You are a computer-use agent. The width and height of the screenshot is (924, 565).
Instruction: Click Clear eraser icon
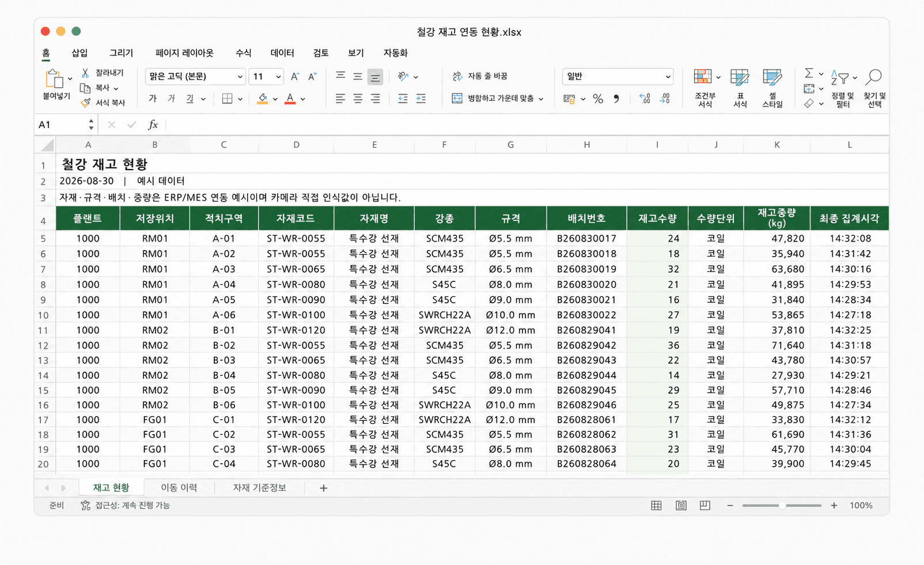point(809,103)
